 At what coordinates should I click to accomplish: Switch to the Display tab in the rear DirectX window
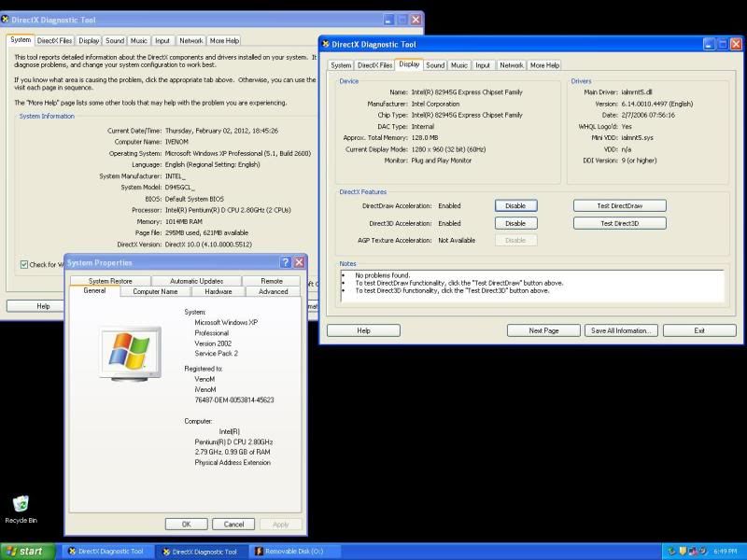(89, 41)
